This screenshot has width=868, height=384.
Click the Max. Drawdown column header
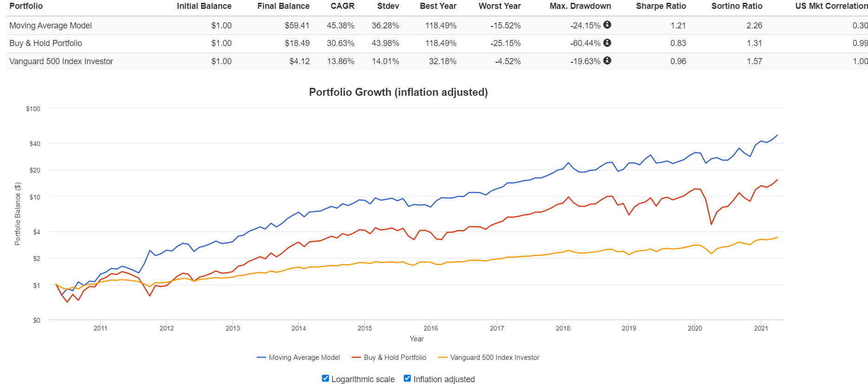pyautogui.click(x=580, y=6)
